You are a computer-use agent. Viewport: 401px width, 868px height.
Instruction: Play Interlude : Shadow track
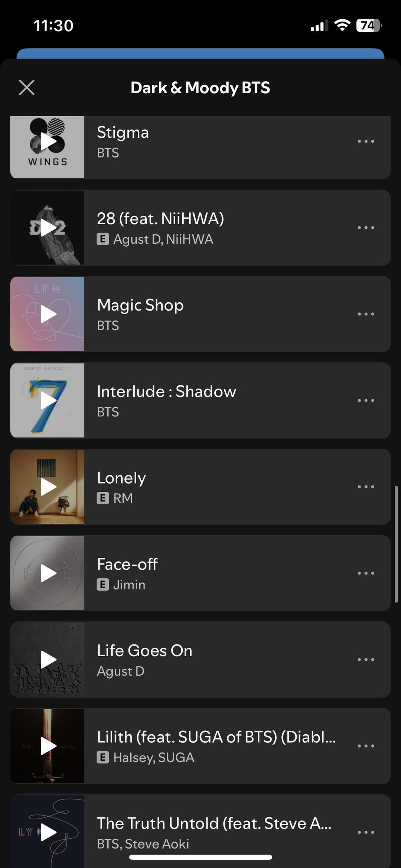(48, 400)
